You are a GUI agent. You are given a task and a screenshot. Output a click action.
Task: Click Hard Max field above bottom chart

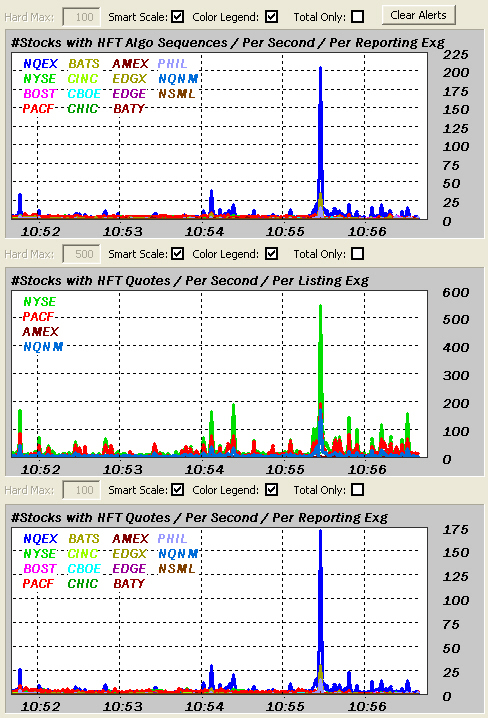(81, 490)
